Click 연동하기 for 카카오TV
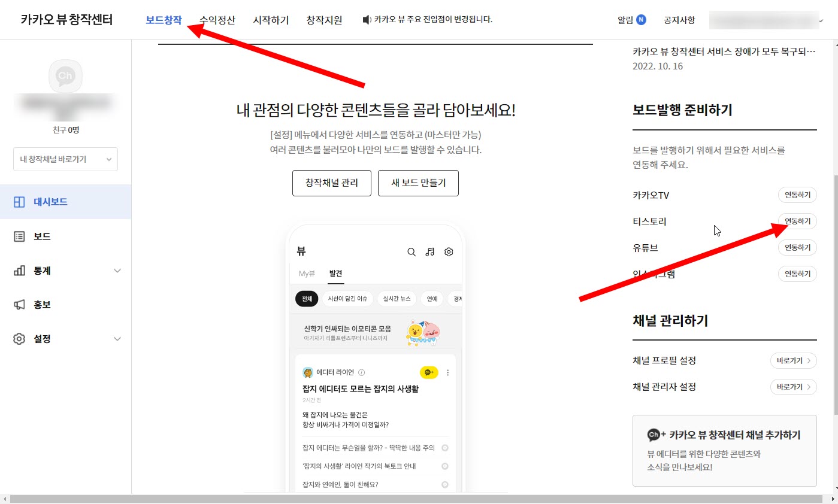Screen dimensions: 838x504 (797, 195)
